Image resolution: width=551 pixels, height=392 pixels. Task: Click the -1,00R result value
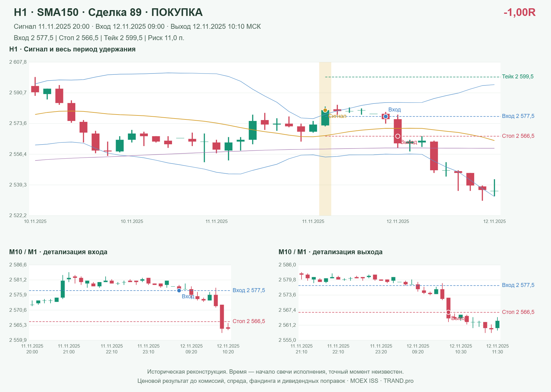[519, 12]
